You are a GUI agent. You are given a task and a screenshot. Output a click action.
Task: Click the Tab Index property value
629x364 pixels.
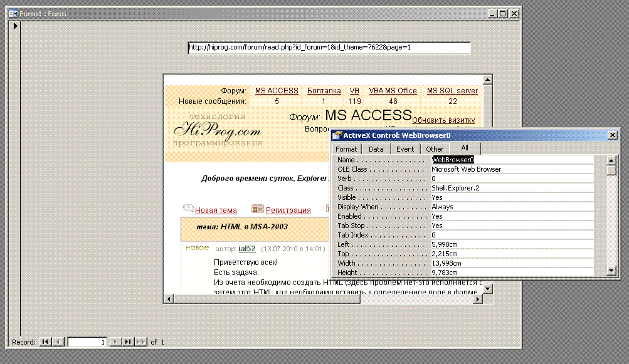(512, 235)
